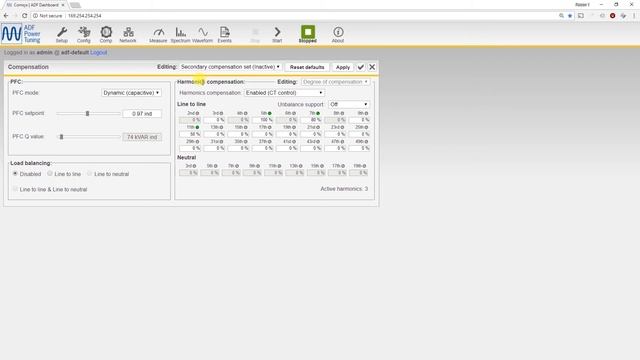Open the Unbalance support dropdown
Image resolution: width=640 pixels, height=360 pixels.
coord(349,104)
